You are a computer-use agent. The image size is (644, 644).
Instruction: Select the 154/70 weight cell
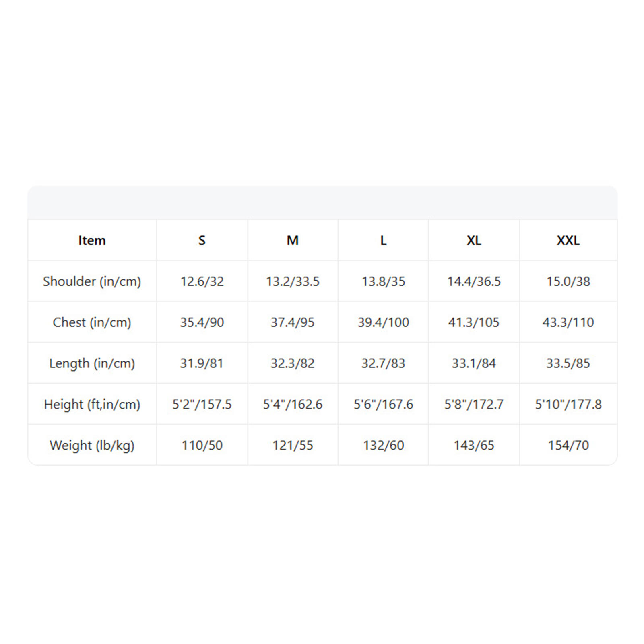568,446
